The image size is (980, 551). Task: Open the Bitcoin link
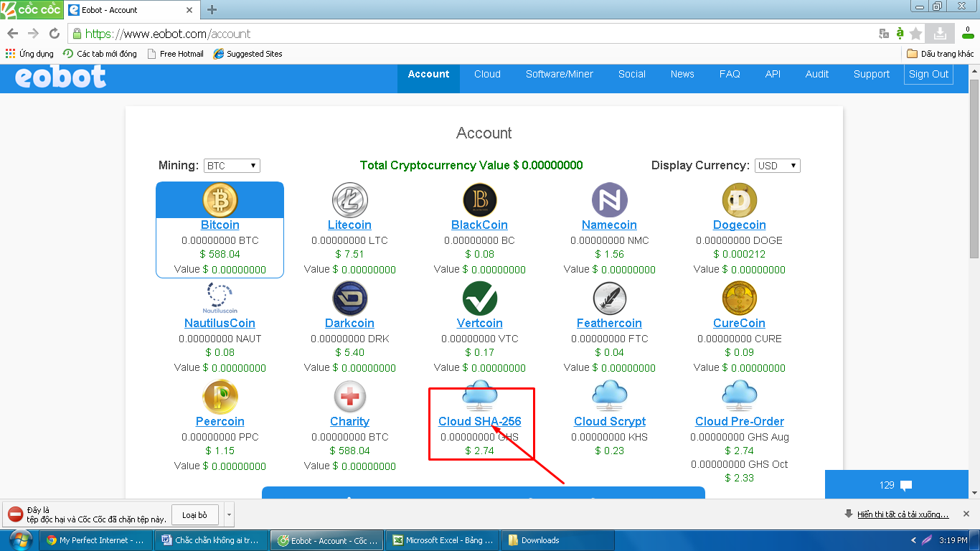pyautogui.click(x=220, y=225)
